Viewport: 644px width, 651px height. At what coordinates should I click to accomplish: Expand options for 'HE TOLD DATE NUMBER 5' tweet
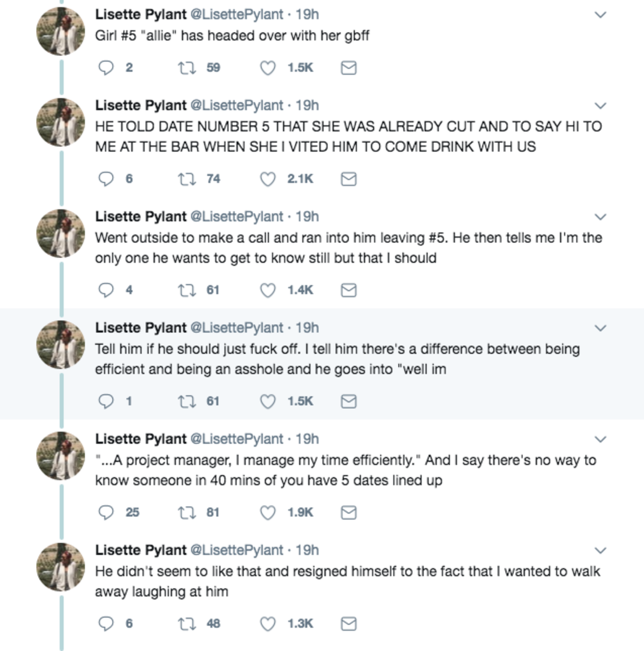coord(600,106)
